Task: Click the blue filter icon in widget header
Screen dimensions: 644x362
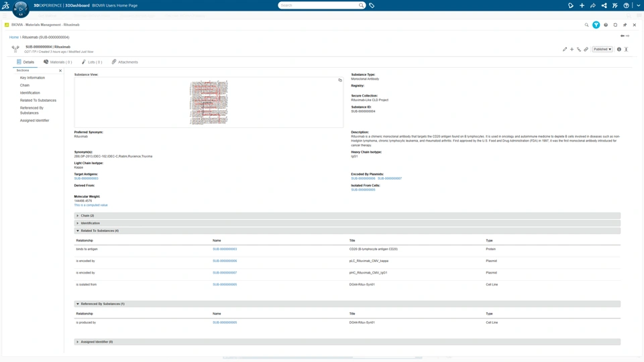Action: (x=596, y=25)
